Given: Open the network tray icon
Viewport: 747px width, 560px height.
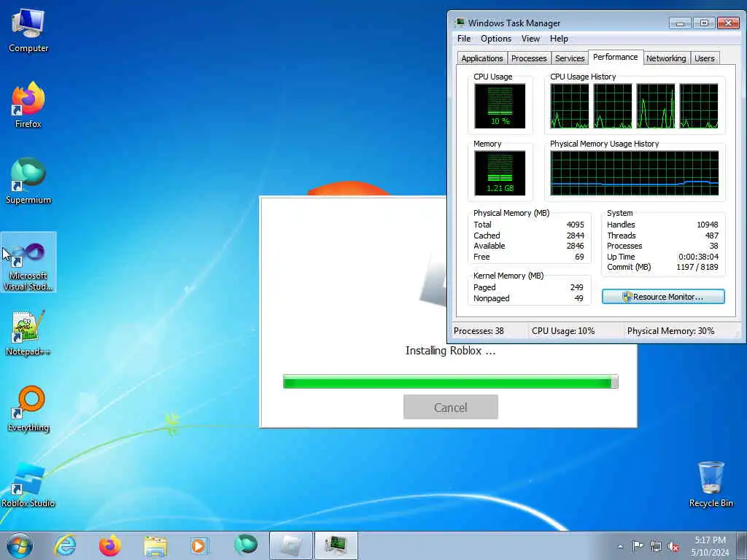Looking at the screenshot, I should 656,546.
